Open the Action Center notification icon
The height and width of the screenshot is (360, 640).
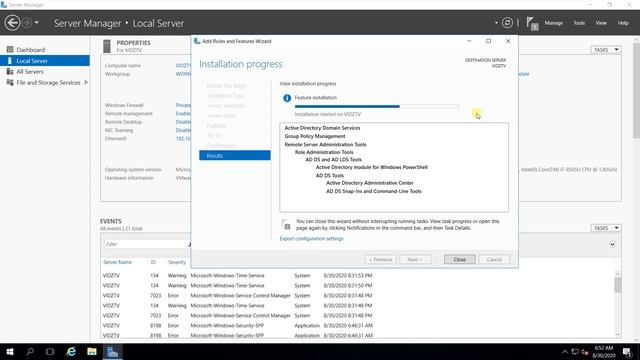click(627, 351)
